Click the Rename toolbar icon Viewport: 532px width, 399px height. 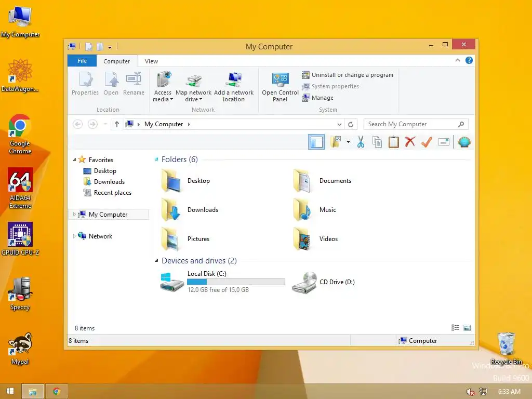(444, 142)
